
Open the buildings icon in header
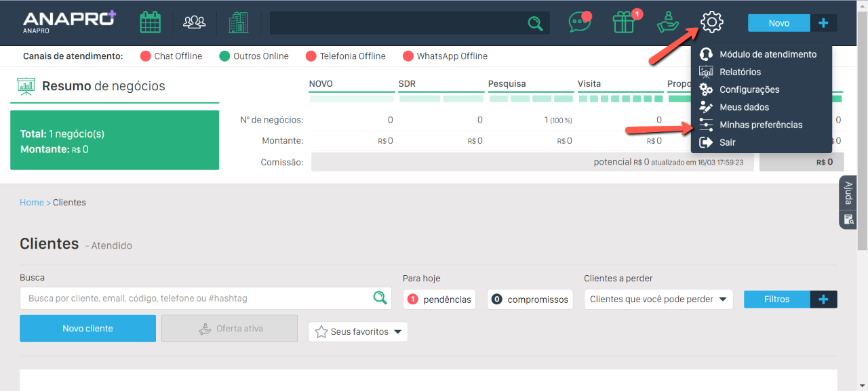[x=238, y=22]
